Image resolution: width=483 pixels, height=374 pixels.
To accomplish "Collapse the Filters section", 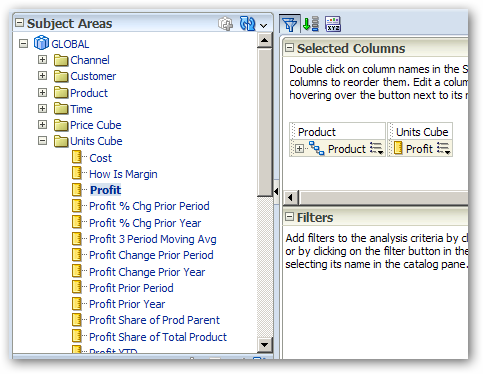I will pos(290,217).
